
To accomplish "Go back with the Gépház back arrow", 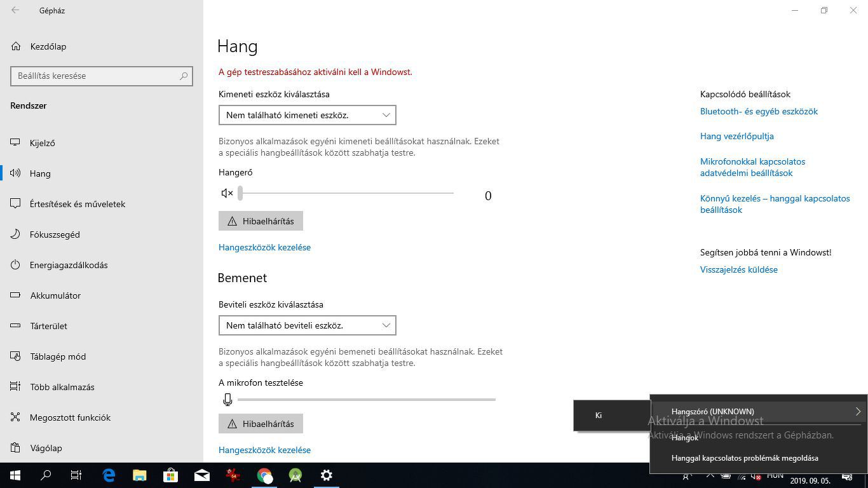I will tap(15, 10).
